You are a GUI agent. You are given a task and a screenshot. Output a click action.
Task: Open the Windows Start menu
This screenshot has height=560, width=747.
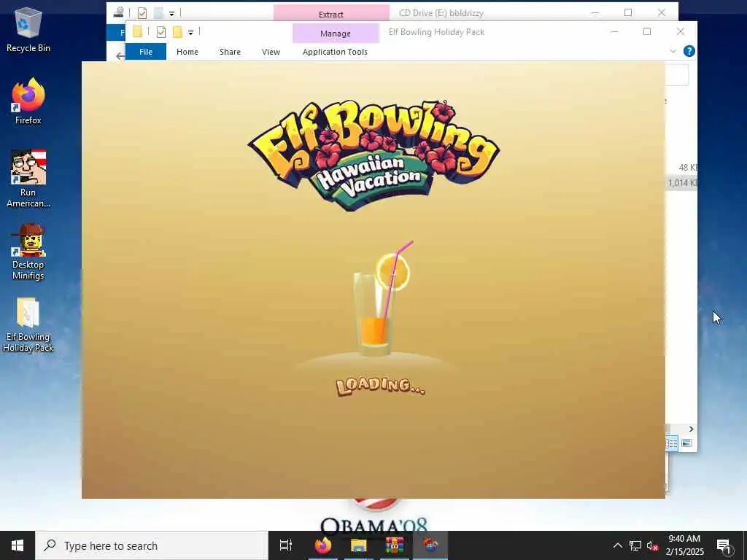18,545
